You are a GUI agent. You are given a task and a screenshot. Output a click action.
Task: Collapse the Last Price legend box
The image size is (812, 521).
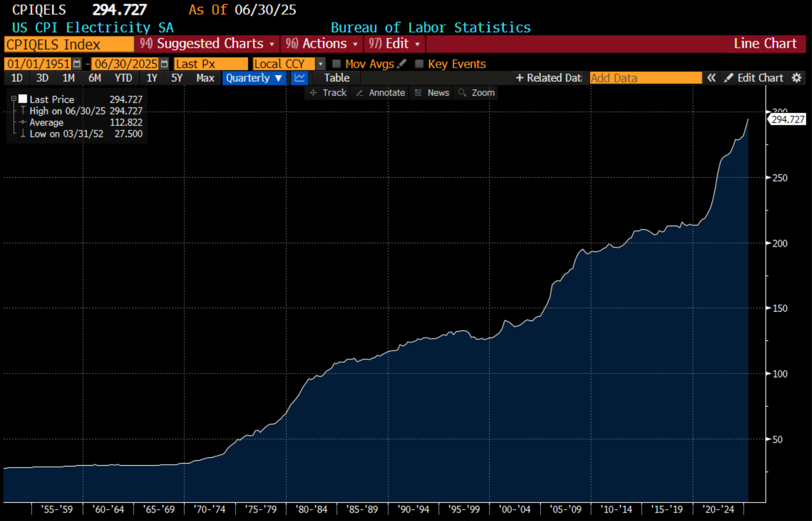click(13, 99)
